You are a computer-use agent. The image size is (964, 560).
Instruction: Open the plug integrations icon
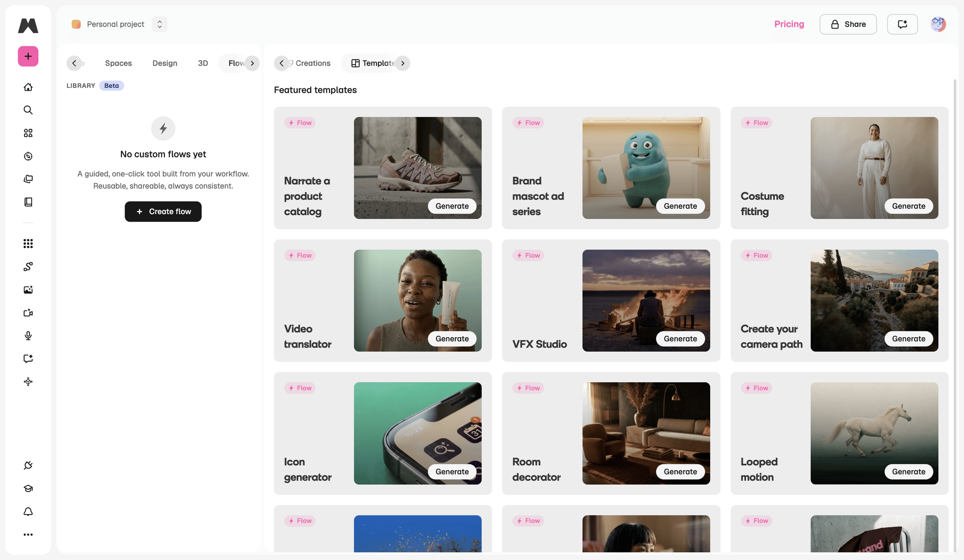click(28, 465)
